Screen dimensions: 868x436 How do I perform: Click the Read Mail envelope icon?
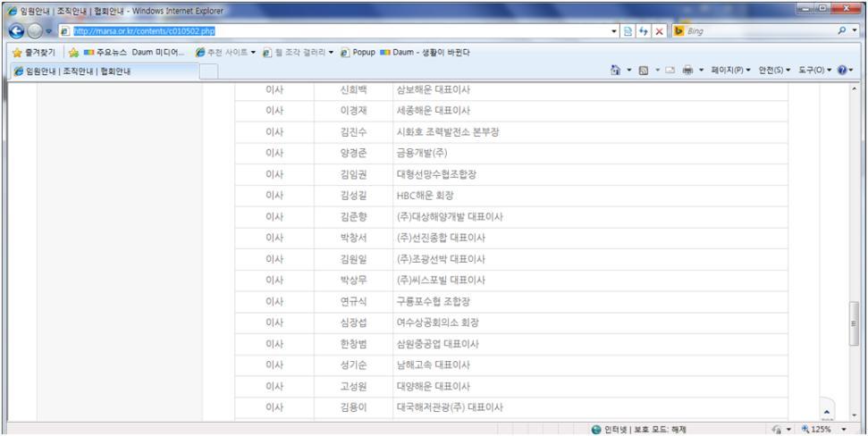(670, 71)
